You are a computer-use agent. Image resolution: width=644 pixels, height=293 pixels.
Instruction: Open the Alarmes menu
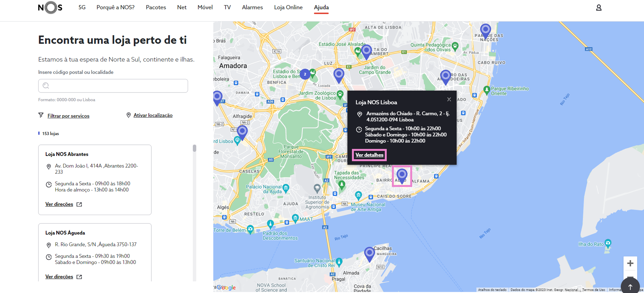click(x=252, y=7)
